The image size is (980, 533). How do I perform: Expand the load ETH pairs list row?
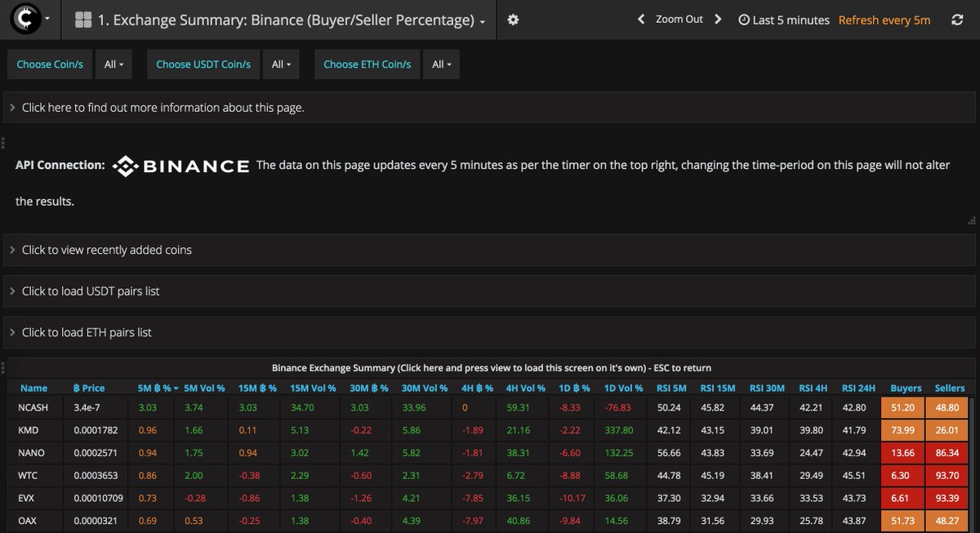[489, 332]
